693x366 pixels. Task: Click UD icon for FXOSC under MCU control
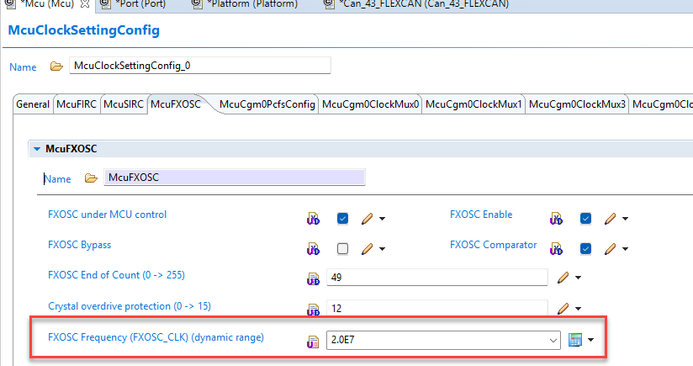click(x=313, y=219)
